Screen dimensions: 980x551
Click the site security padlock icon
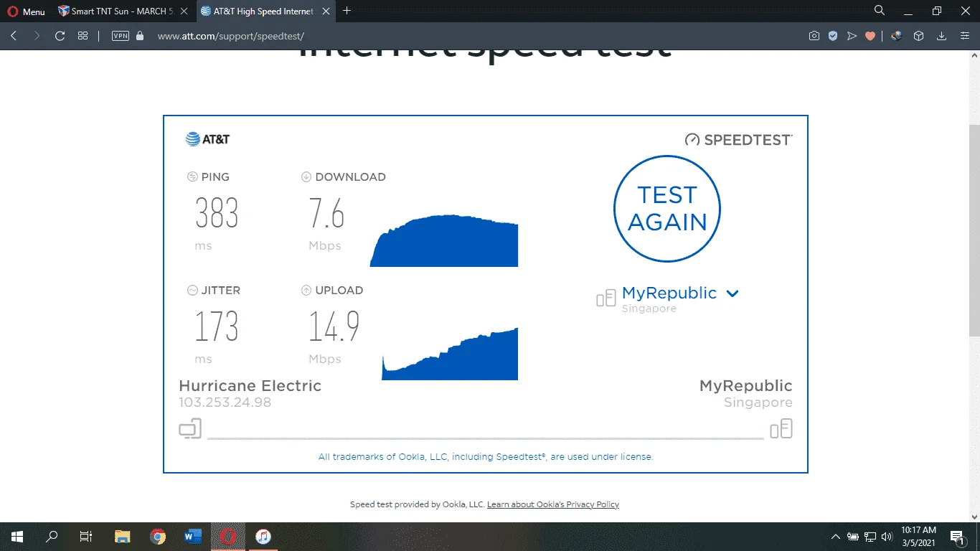click(140, 36)
